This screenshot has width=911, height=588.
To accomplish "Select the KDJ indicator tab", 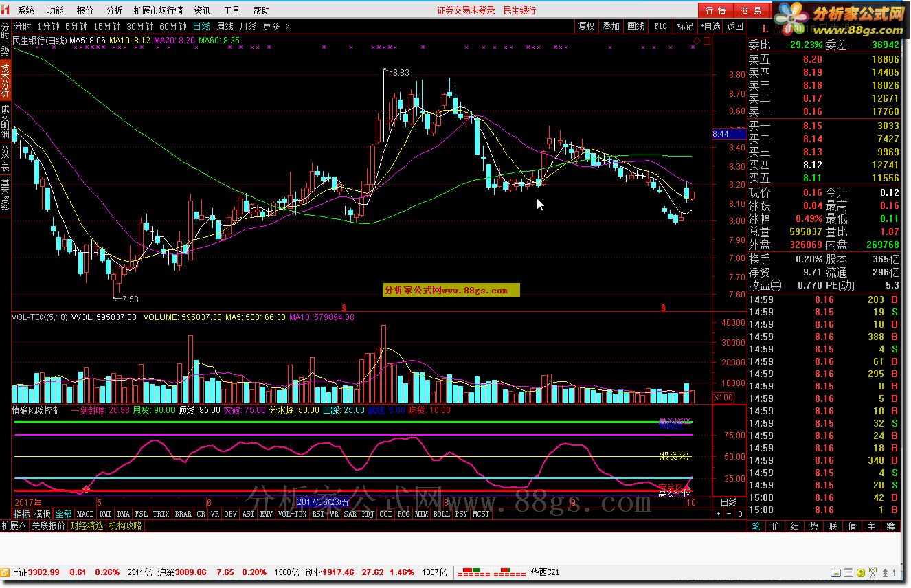I will pos(368,514).
